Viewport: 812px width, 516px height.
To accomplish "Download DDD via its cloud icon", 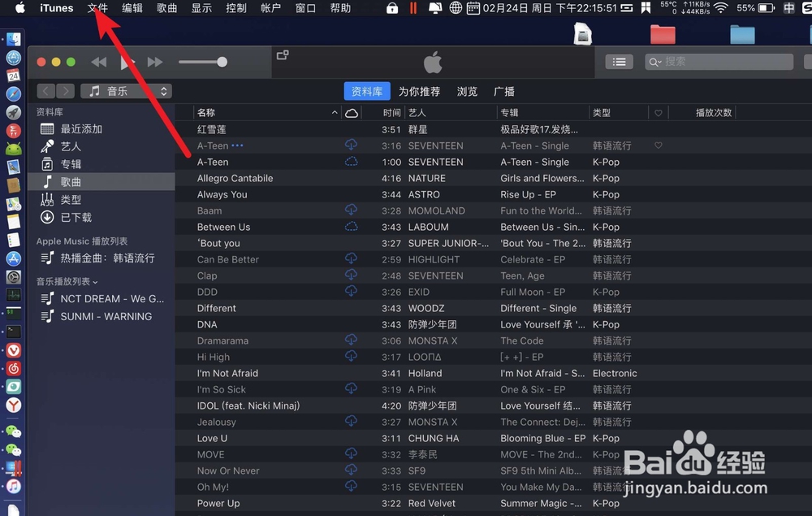I will pyautogui.click(x=351, y=291).
